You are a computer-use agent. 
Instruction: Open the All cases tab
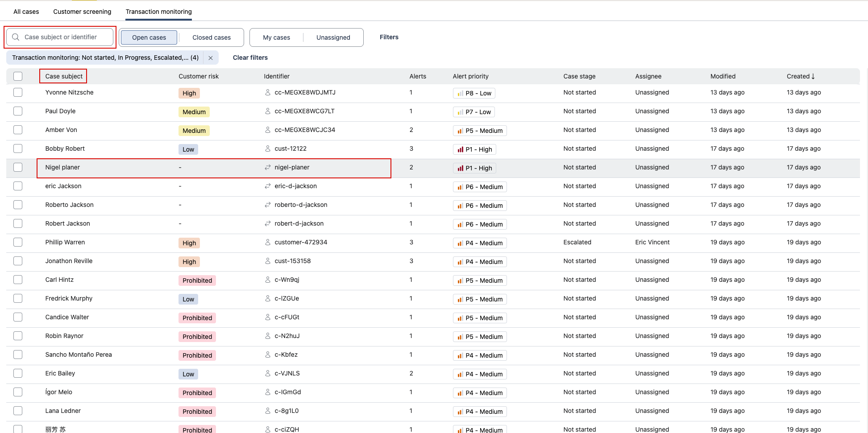point(26,12)
